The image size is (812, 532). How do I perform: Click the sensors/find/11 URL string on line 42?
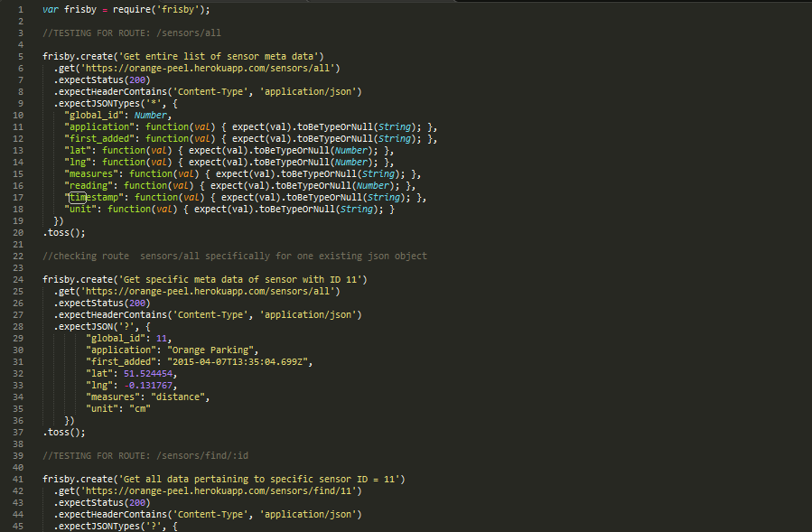click(218, 491)
